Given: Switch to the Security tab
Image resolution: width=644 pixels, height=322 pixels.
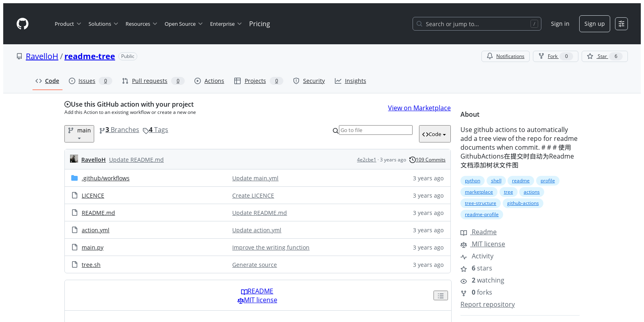Looking at the screenshot, I should 309,81.
